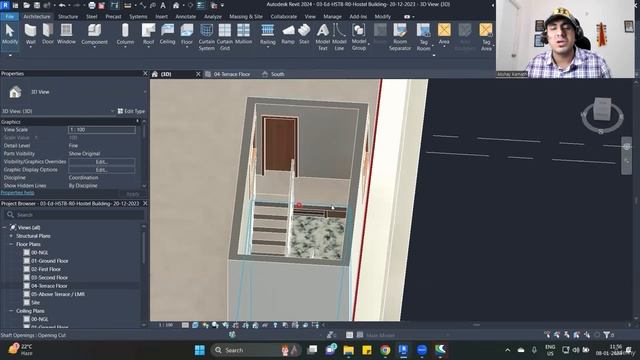The image size is (640, 360).
Task: Pick the Tag Room tool
Action: [x=423, y=37]
